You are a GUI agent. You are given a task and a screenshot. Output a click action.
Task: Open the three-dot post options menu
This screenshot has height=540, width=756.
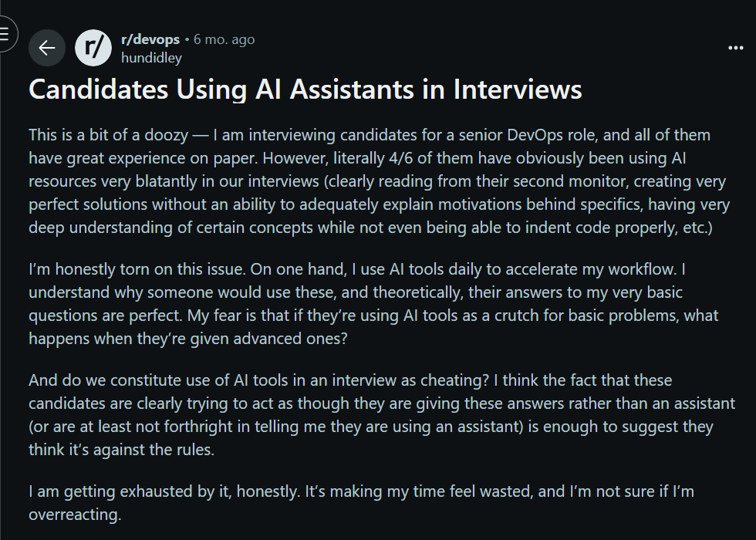pos(735,48)
